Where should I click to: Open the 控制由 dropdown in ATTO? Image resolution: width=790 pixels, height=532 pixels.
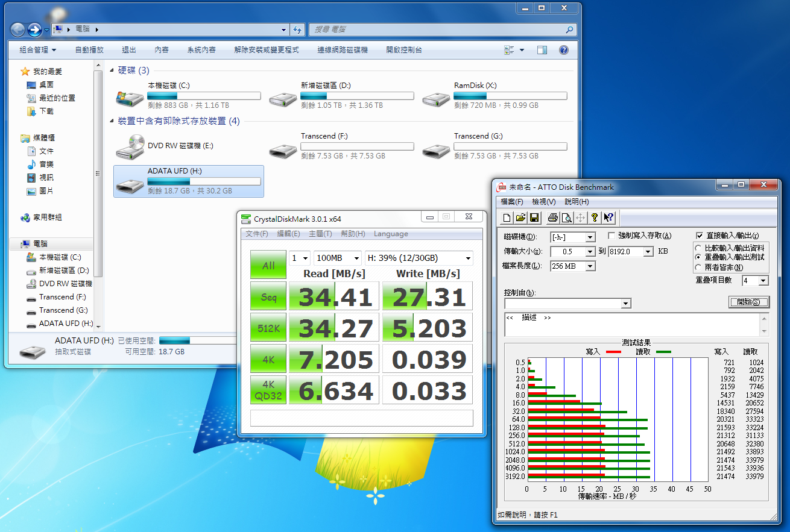pyautogui.click(x=626, y=303)
